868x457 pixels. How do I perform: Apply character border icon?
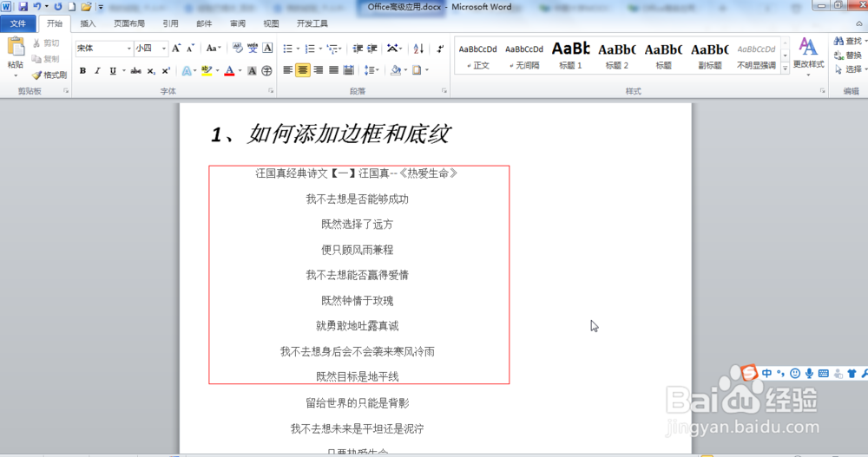click(267, 49)
